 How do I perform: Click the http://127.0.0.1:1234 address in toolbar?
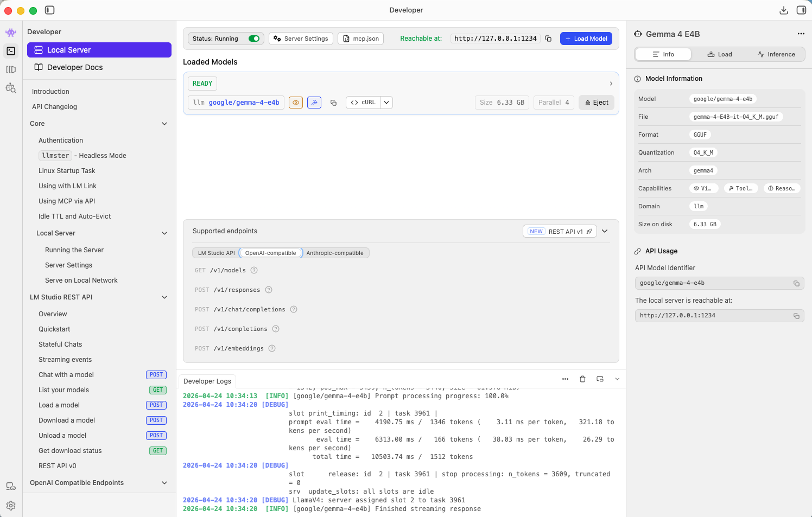click(x=496, y=39)
